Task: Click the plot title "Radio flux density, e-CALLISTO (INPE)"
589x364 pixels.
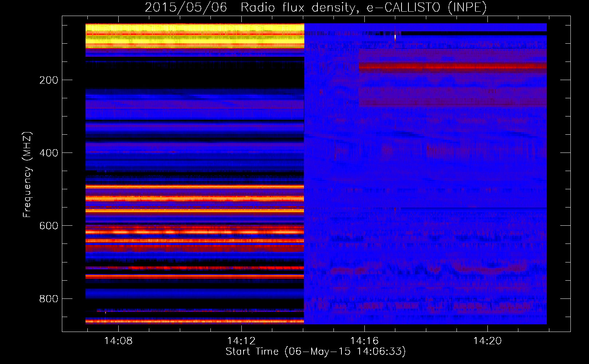Action: pyautogui.click(x=363, y=7)
